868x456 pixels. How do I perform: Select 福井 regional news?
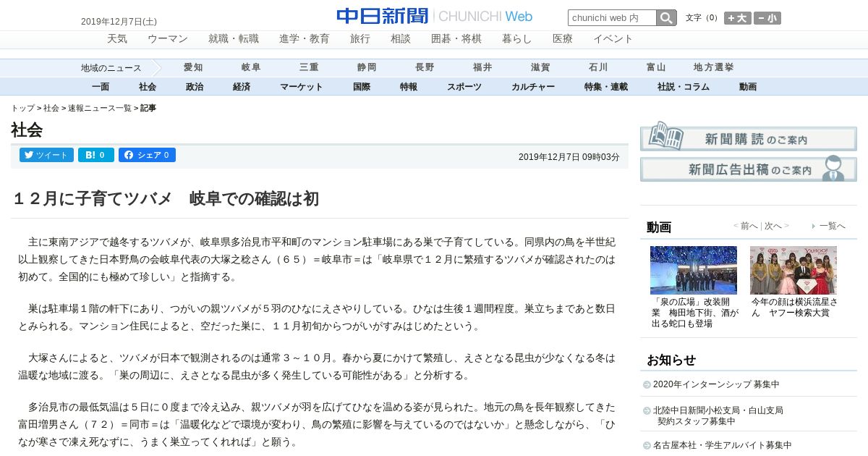(x=482, y=67)
